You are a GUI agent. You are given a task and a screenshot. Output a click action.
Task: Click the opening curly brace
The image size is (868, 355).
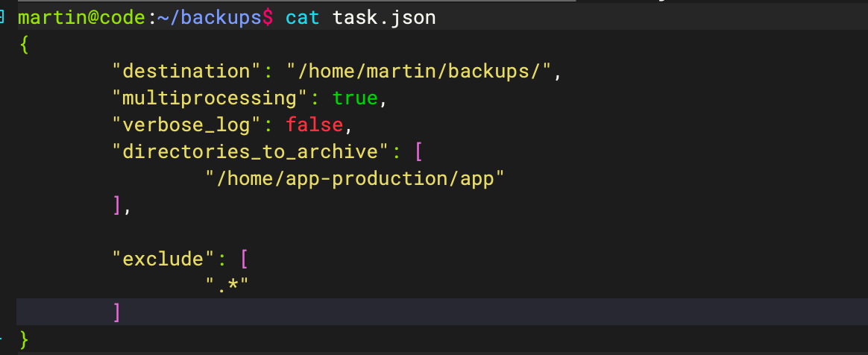point(25,45)
